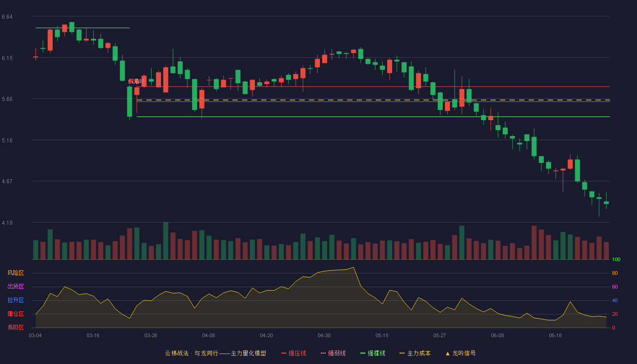Click the 龙吟信号 triangle legend icon
Viewport: 637px width, 364px height.
(448, 353)
